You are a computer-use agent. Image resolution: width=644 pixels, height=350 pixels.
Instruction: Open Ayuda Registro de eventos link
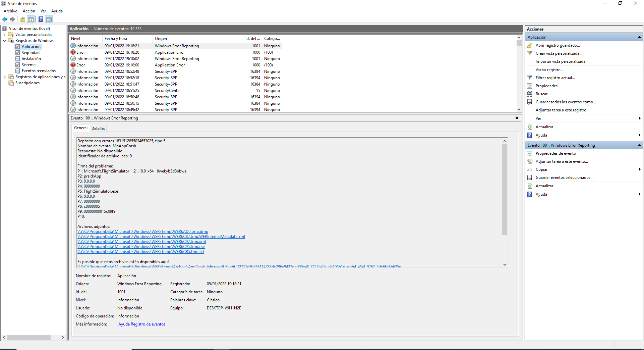click(x=142, y=324)
